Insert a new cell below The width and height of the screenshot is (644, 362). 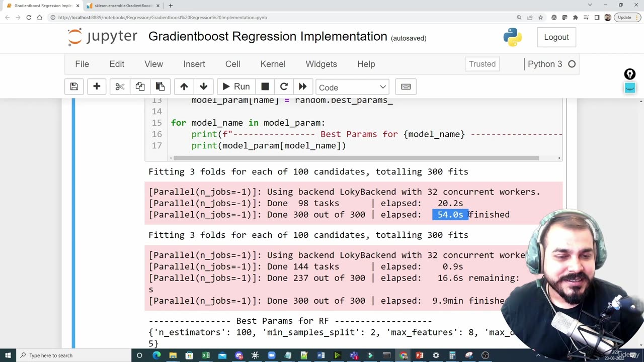(97, 87)
